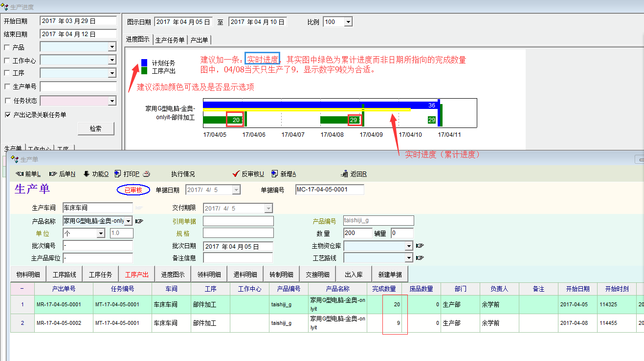
Task: Uncheck 产出记录关联任务单 checkbox
Action: 7,115
